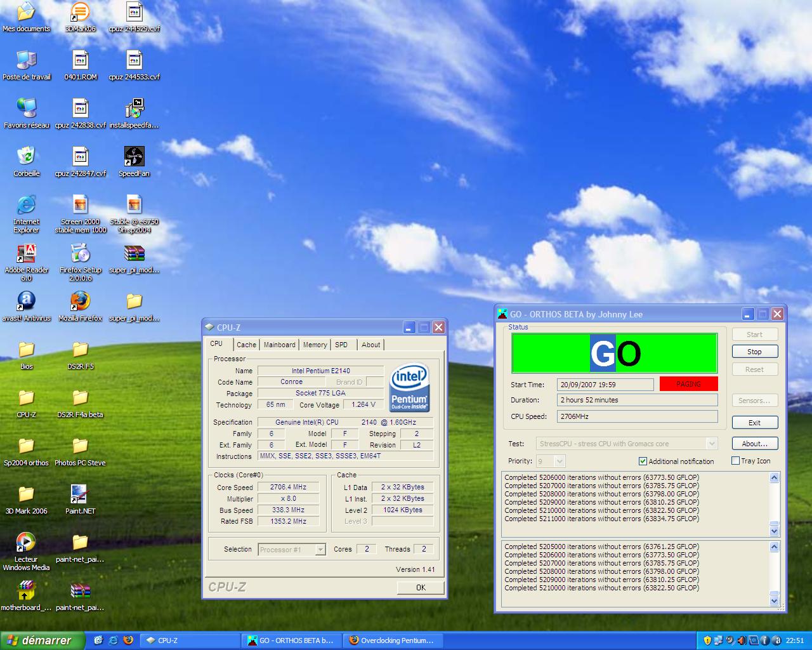The height and width of the screenshot is (650, 812).
Task: Click the OK button in CPU-Z
Action: click(x=421, y=588)
